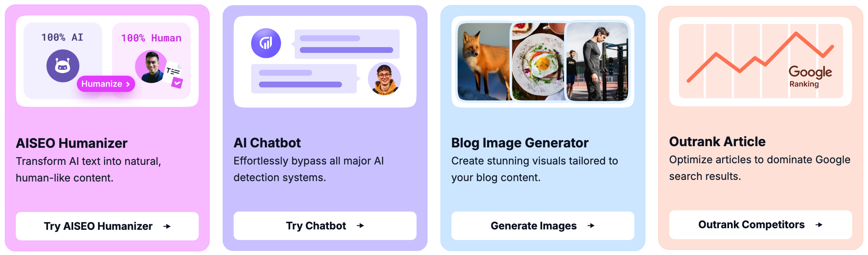
Task: Open the fox image thumbnail
Action: [x=484, y=62]
